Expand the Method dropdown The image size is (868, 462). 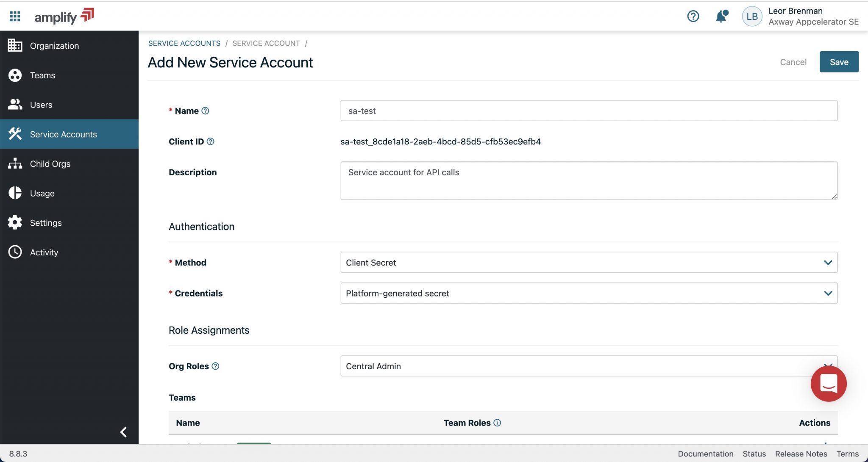tap(828, 263)
